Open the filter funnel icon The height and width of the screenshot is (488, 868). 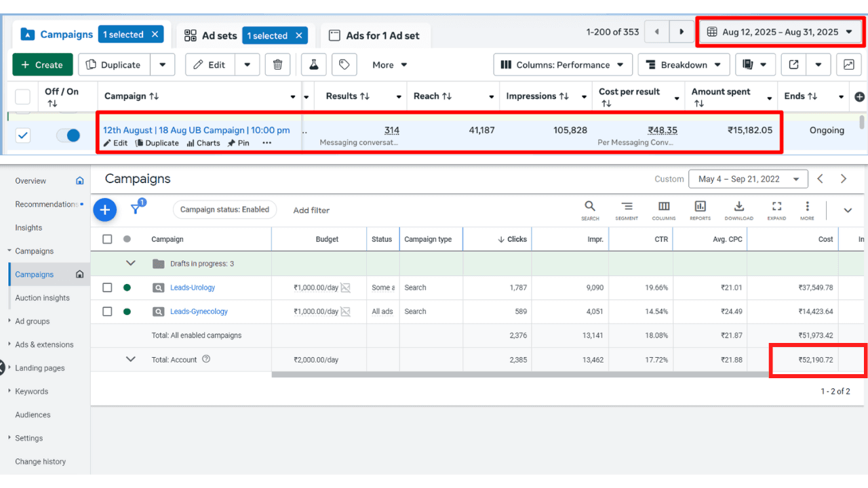136,209
